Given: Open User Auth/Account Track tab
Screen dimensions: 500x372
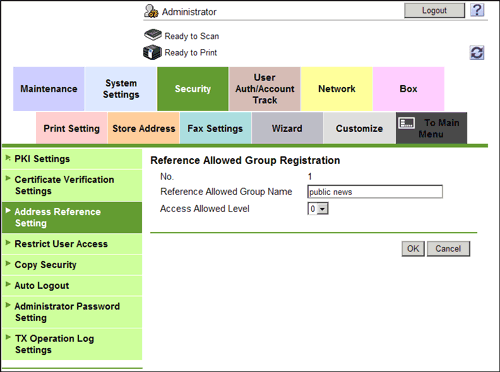Looking at the screenshot, I should (x=265, y=89).
